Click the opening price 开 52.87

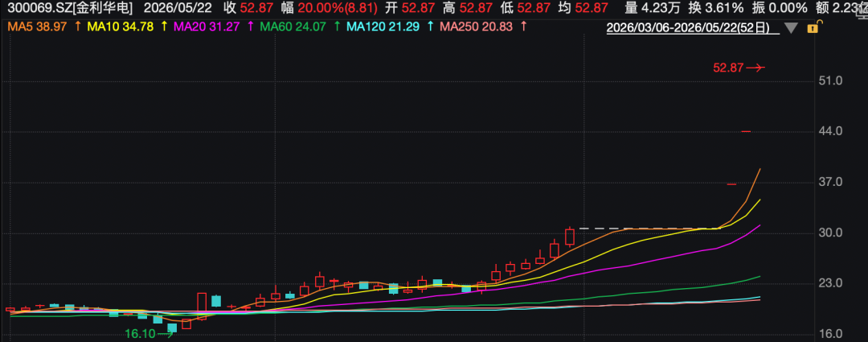pos(411,8)
